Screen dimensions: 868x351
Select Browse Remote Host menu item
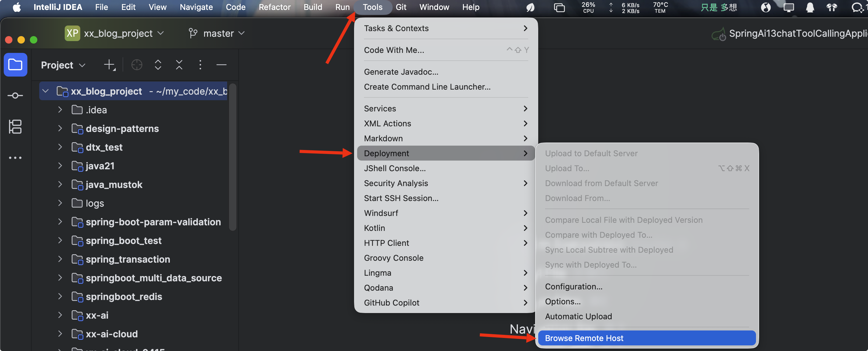(x=646, y=338)
